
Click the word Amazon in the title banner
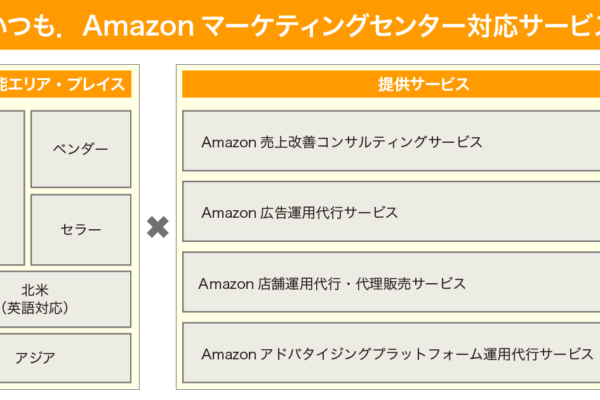tap(139, 26)
